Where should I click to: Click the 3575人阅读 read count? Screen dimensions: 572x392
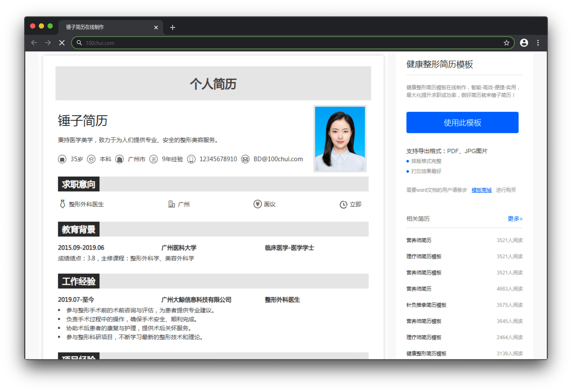pos(509,305)
